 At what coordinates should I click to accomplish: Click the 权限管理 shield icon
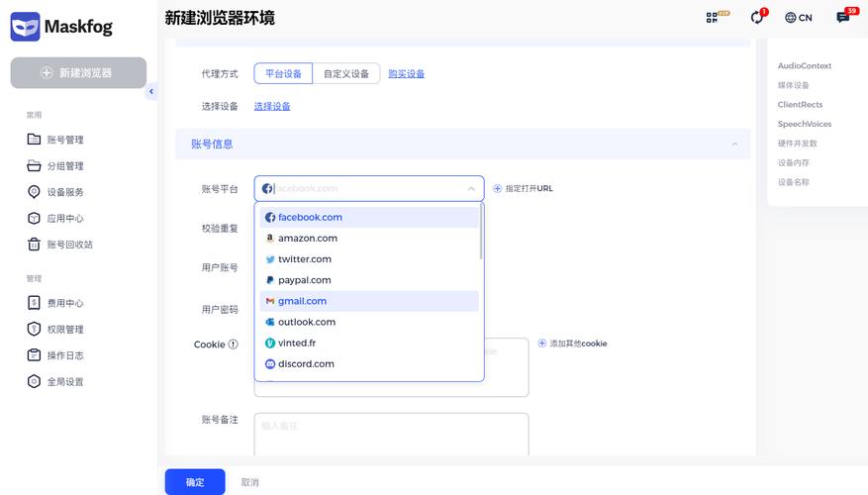34,329
